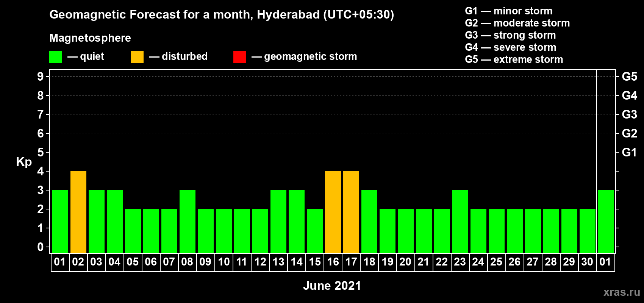This screenshot has width=644, height=303.
Task: Click the green bar above day 05
Action: tap(133, 231)
